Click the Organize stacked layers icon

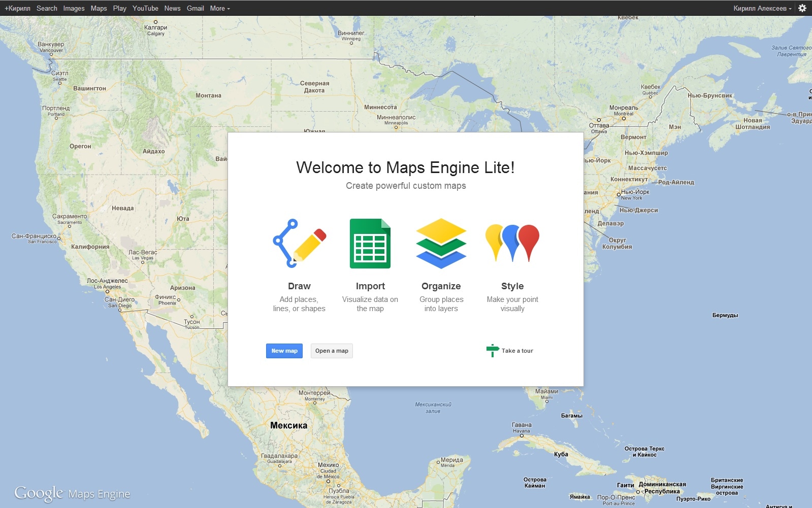[441, 244]
